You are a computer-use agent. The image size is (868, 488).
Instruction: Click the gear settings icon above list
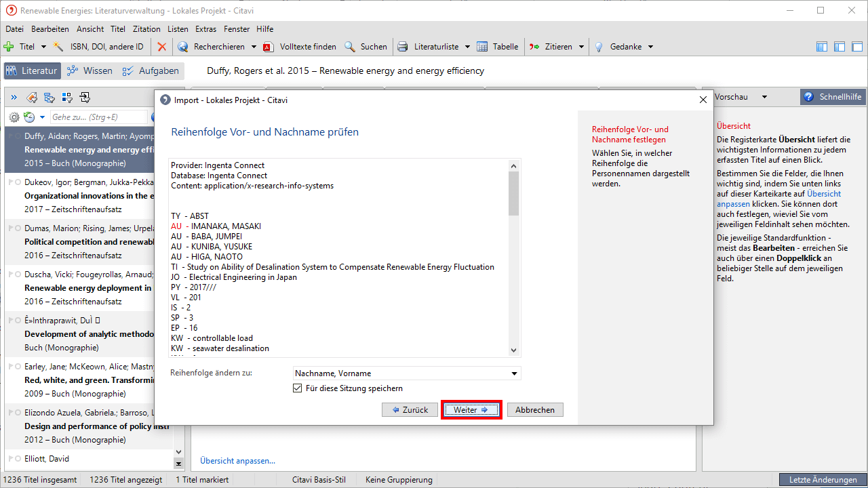point(14,117)
